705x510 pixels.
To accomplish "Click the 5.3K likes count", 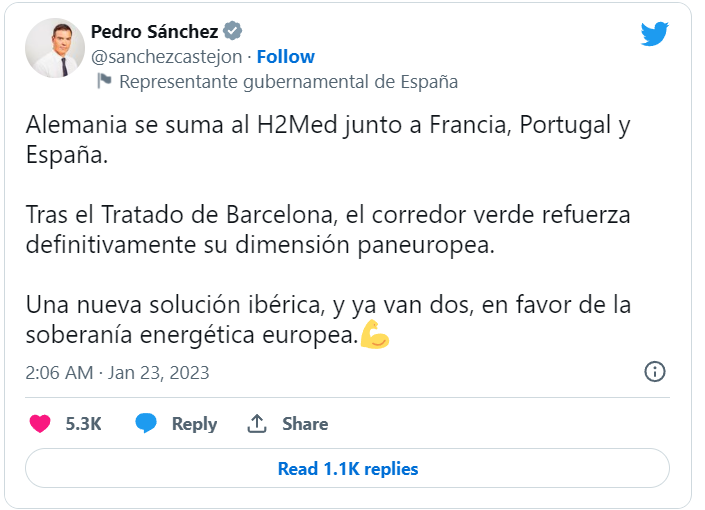I will 84,424.
